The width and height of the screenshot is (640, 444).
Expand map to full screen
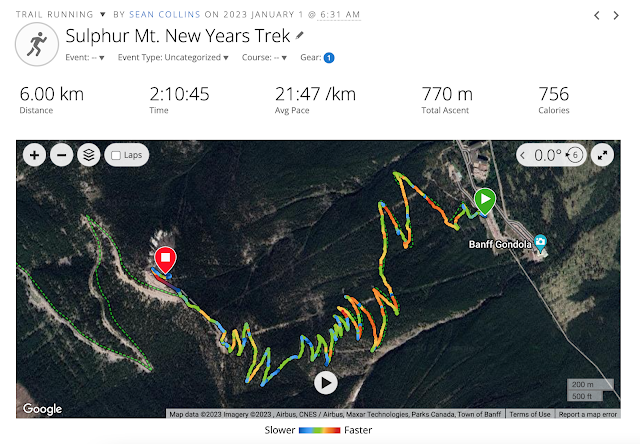pyautogui.click(x=602, y=155)
